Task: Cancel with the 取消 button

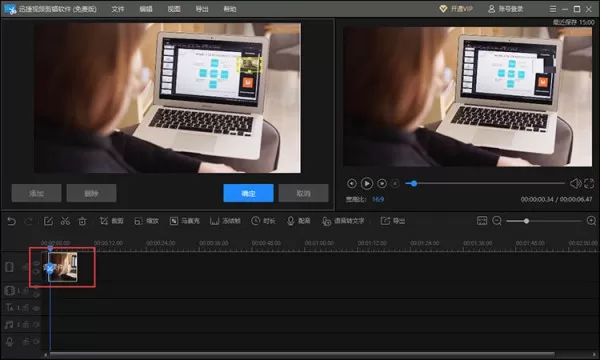Action: (x=303, y=193)
